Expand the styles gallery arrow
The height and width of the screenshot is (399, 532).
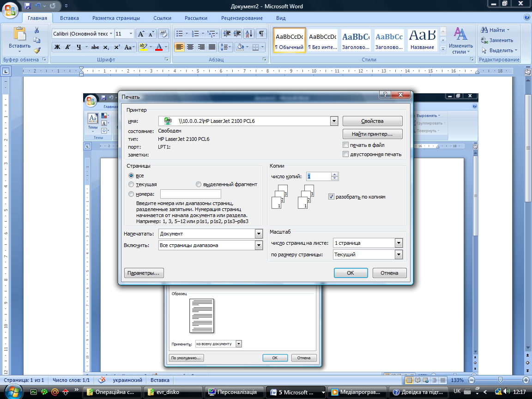coord(443,49)
